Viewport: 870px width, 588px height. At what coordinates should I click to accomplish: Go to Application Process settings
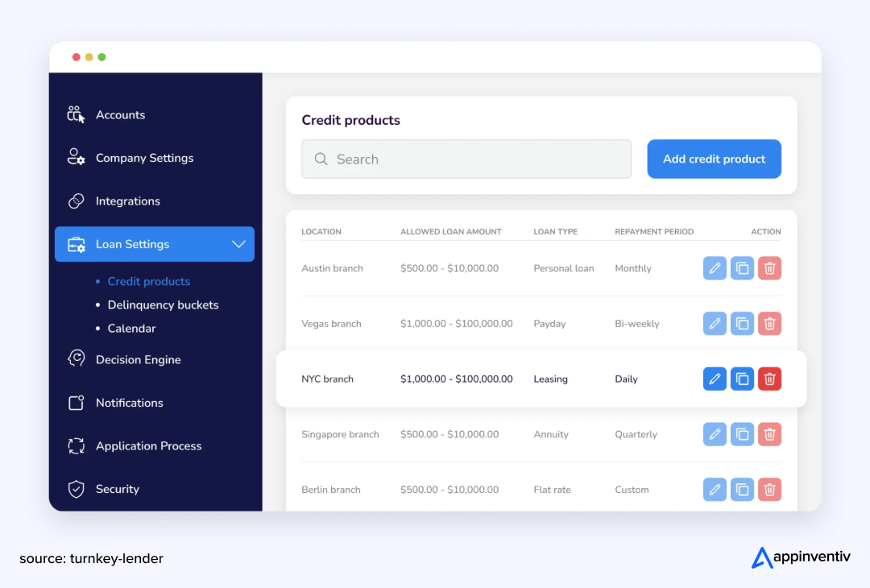tap(148, 446)
